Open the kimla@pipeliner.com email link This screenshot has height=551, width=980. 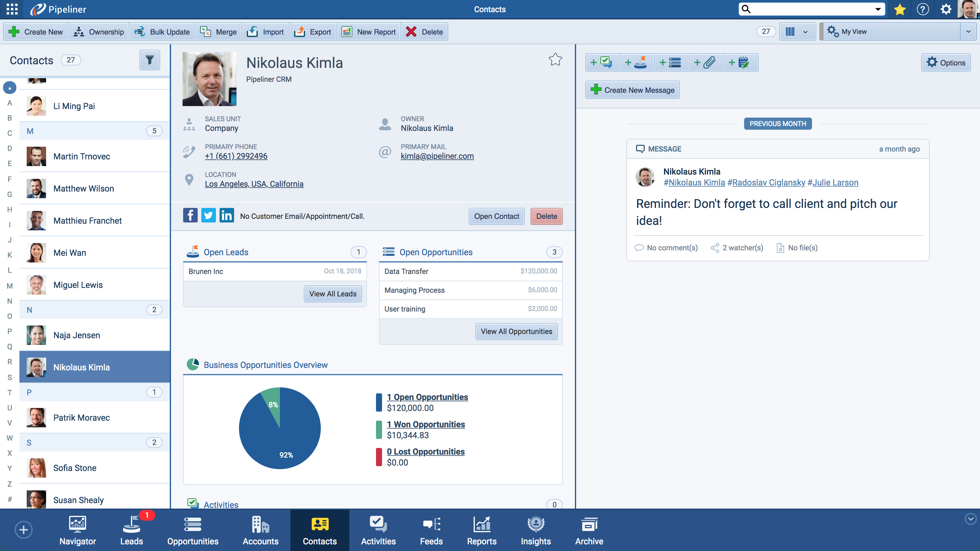click(x=437, y=156)
